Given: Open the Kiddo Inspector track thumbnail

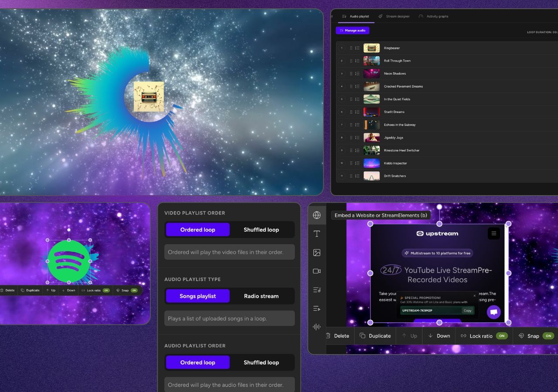Looking at the screenshot, I should tap(371, 163).
